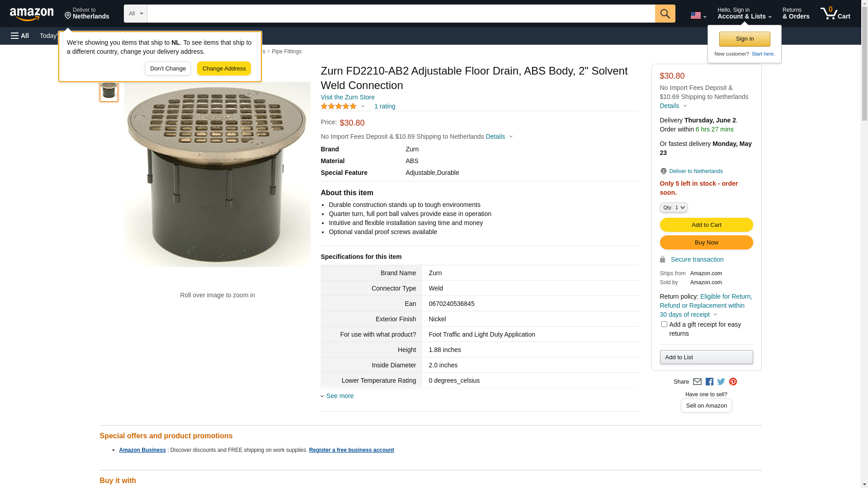Share the product on Twitter

pyautogui.click(x=721, y=382)
